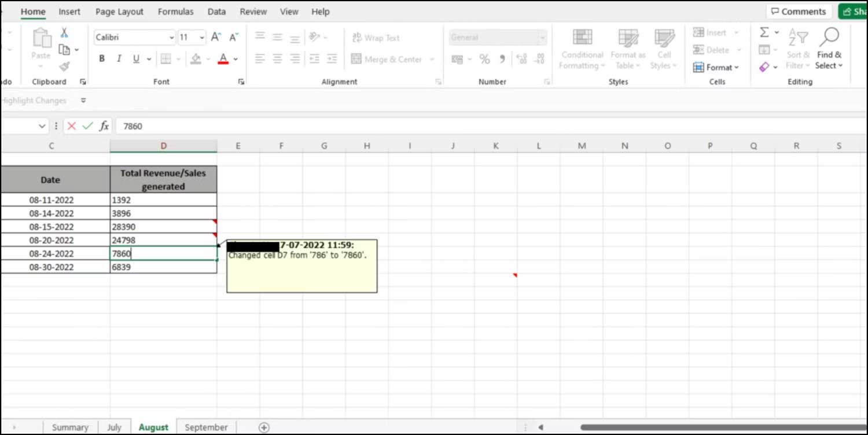Add a new worksheet with the plus button
Image resolution: width=868 pixels, height=435 pixels.
pos(264,427)
